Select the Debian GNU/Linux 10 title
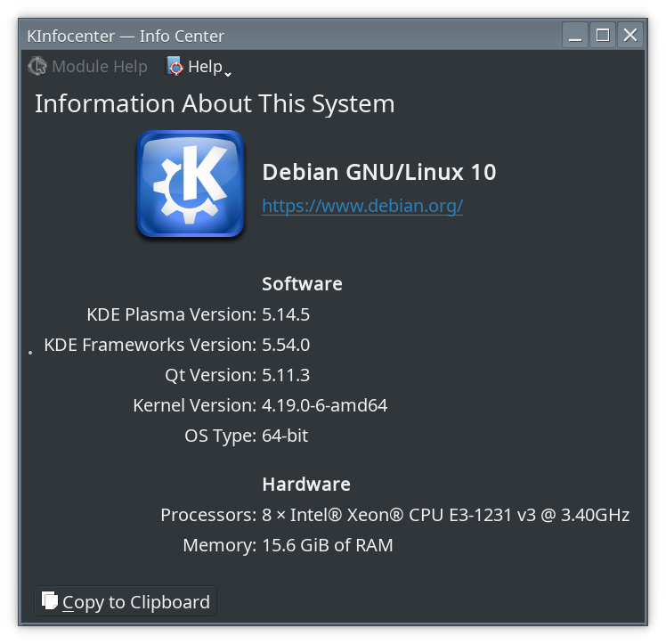 coord(378,172)
